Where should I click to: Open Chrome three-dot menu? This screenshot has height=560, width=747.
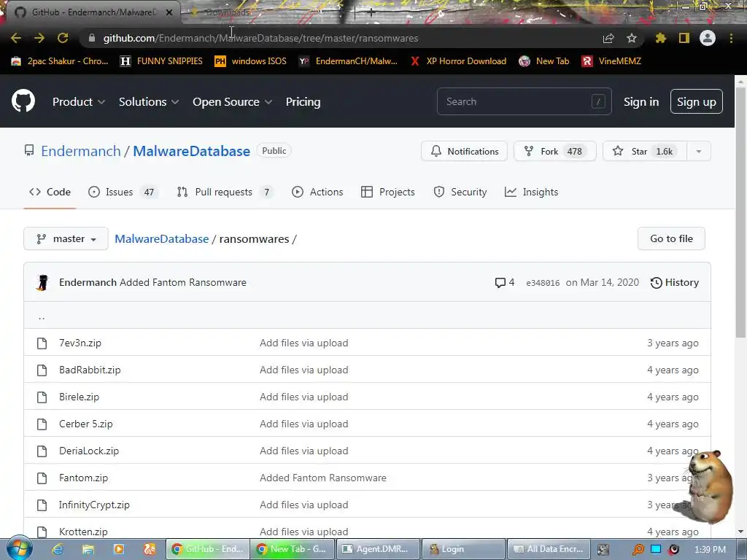pyautogui.click(x=731, y=38)
